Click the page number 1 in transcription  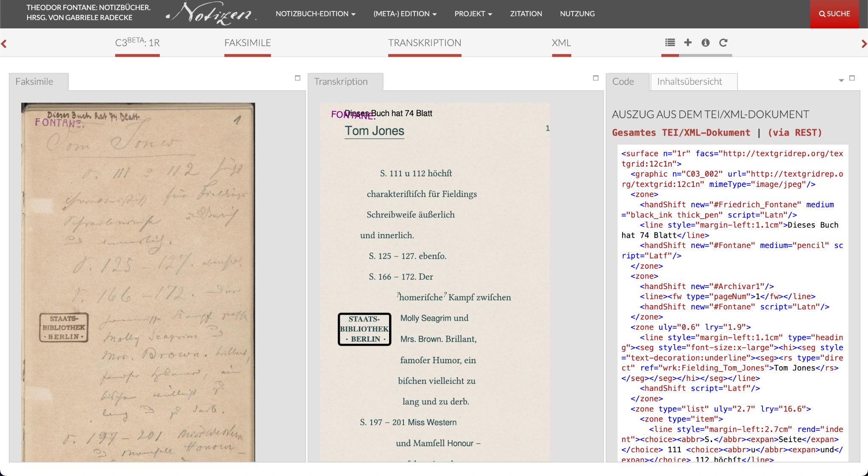click(548, 128)
